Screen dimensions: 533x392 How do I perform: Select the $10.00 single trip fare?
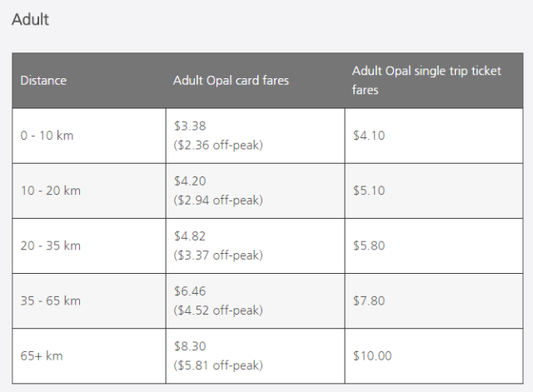pos(372,355)
